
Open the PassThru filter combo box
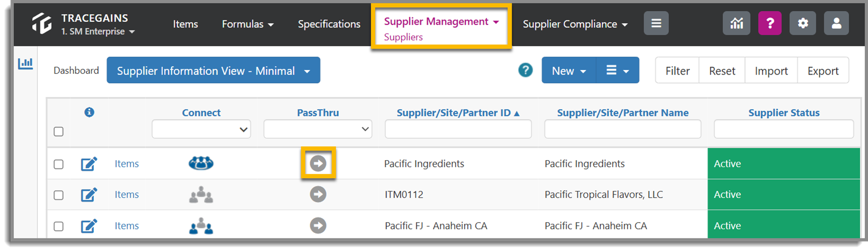[318, 129]
